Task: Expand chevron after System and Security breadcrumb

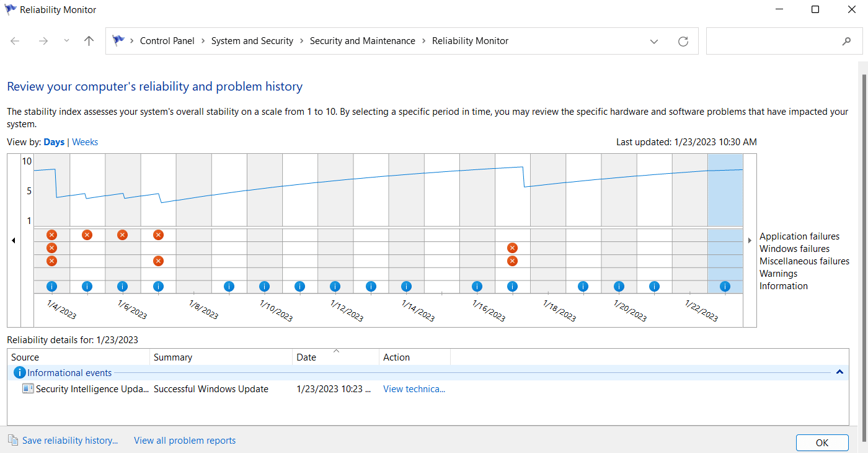Action: tap(301, 41)
